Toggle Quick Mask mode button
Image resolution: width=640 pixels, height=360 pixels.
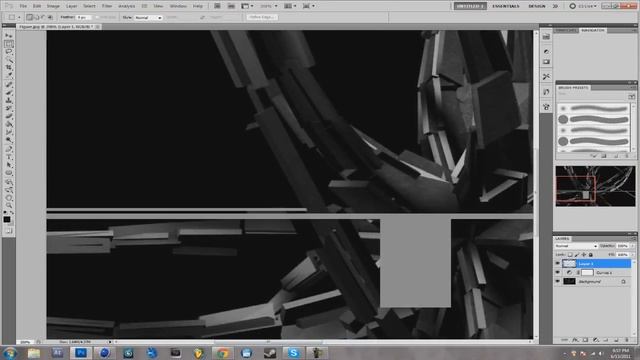click(x=9, y=231)
